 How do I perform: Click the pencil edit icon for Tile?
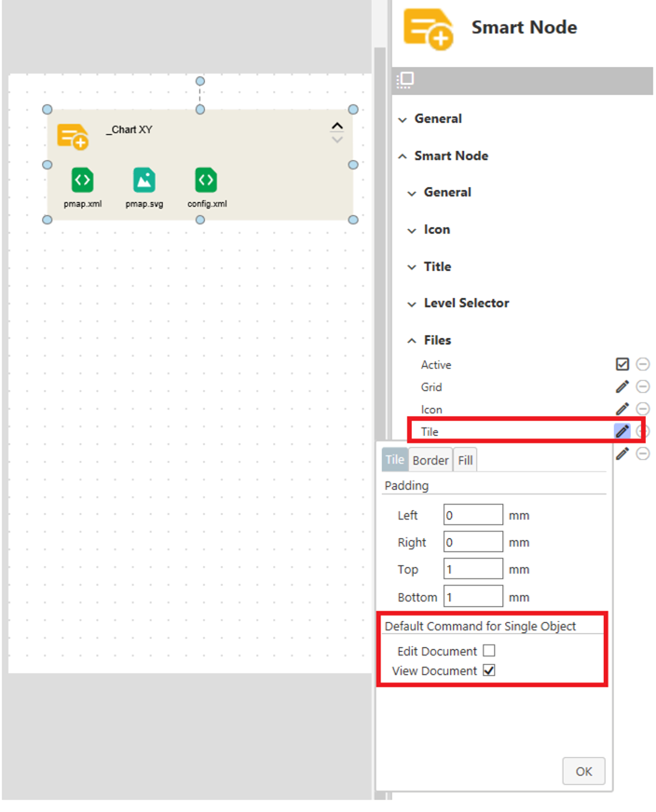coord(622,431)
